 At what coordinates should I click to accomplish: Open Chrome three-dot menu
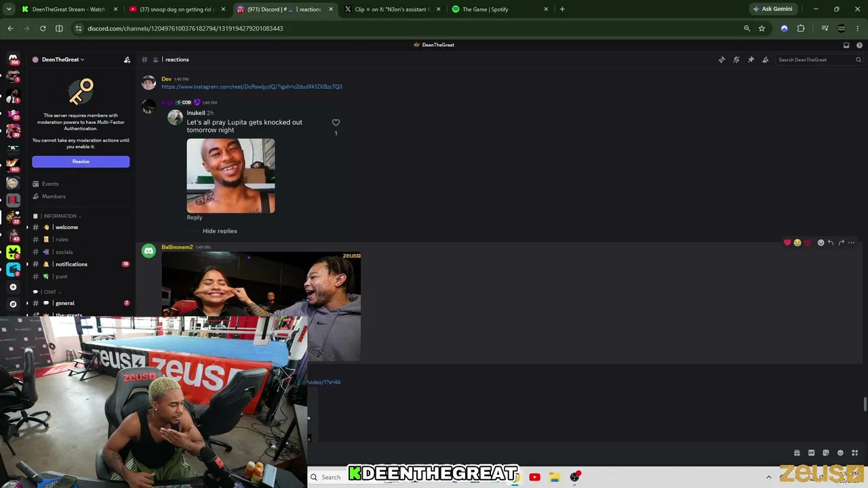click(858, 28)
